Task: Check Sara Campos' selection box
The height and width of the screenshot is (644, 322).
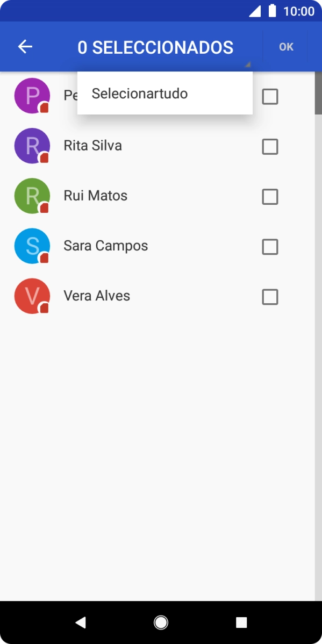Action: [x=271, y=247]
